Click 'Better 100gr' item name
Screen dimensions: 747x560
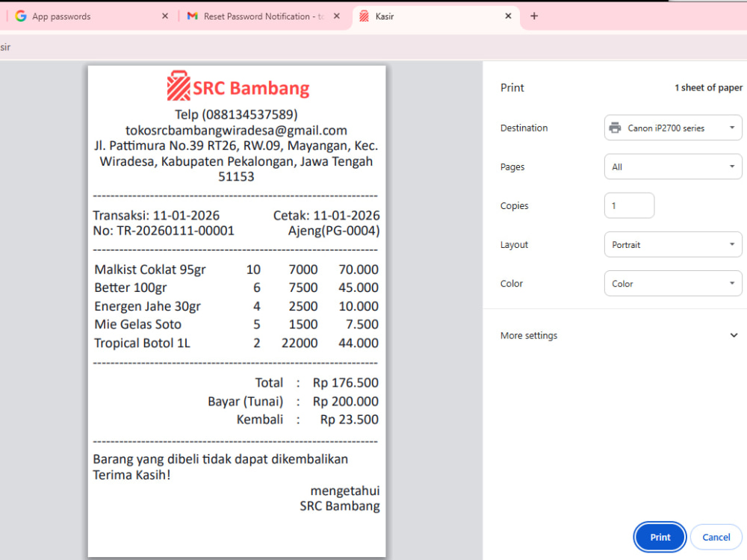131,288
